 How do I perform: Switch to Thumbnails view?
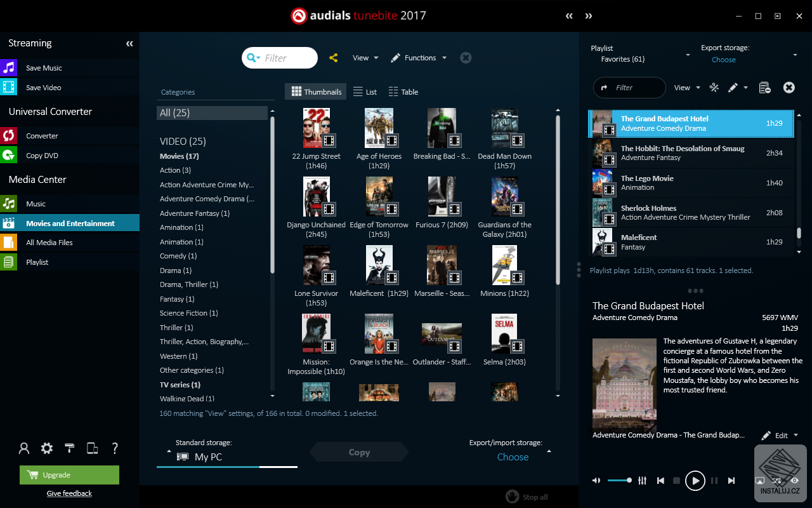tap(316, 92)
